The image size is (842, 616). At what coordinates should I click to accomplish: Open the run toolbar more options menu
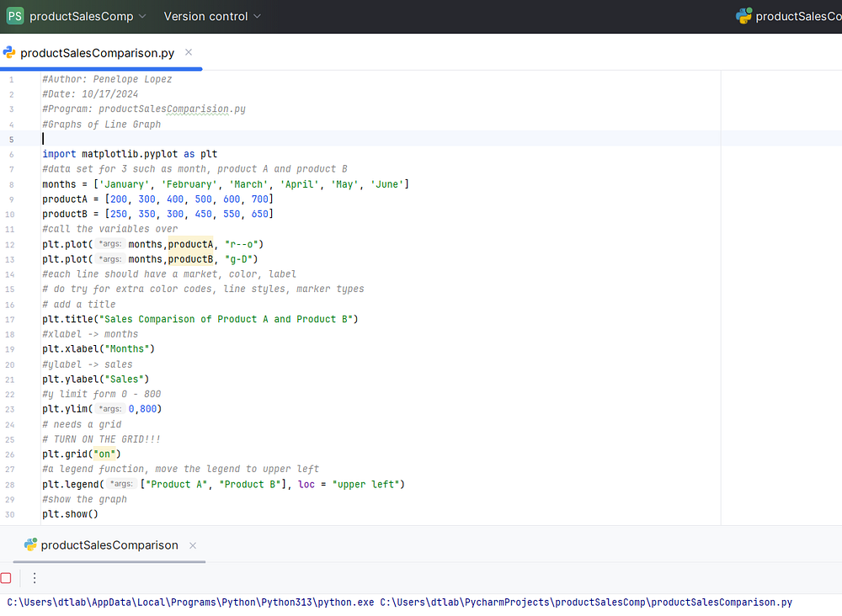[x=35, y=578]
